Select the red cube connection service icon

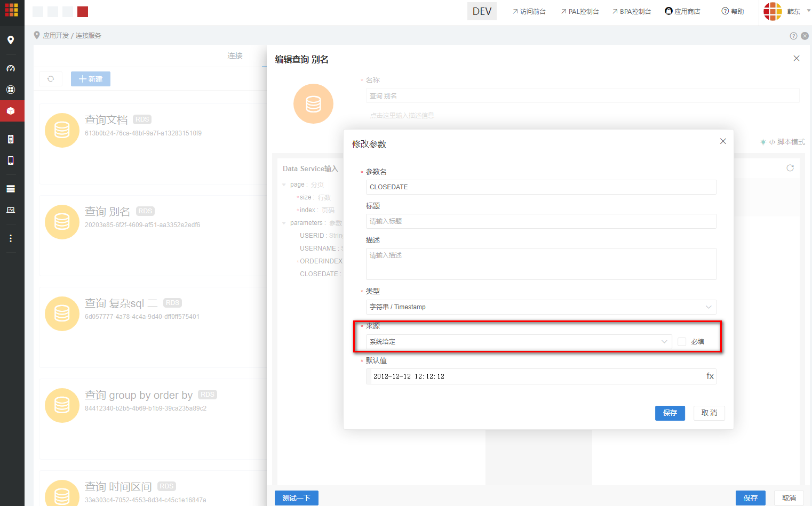10,111
